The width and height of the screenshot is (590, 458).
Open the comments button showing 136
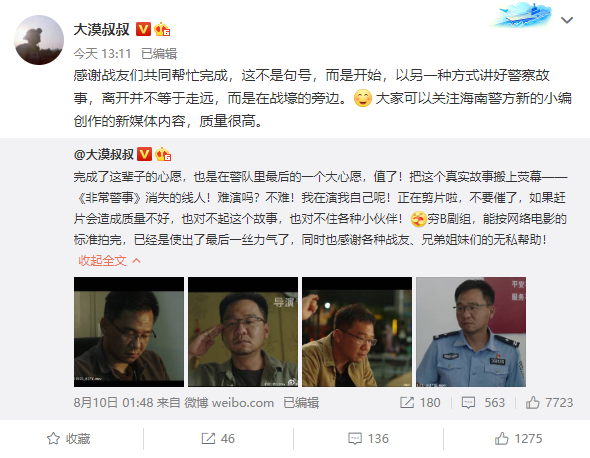[x=368, y=439]
